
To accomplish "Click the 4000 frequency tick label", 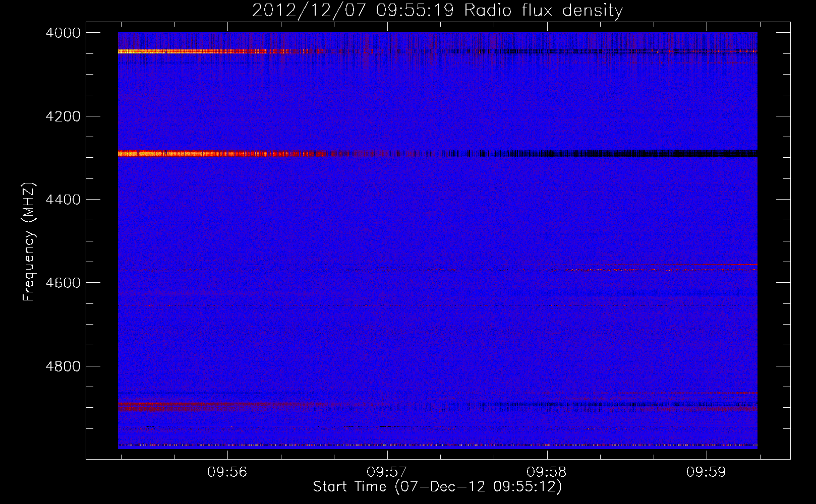I will pos(63,33).
